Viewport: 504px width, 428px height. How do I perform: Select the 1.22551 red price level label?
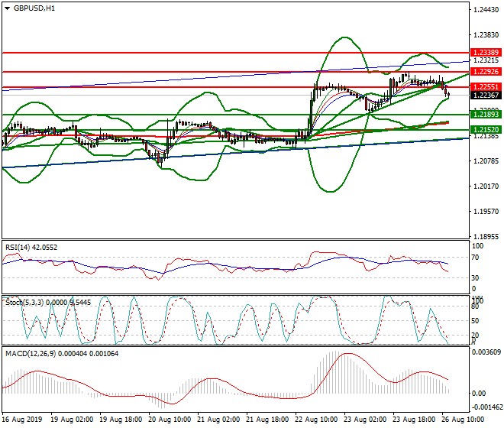(x=486, y=87)
